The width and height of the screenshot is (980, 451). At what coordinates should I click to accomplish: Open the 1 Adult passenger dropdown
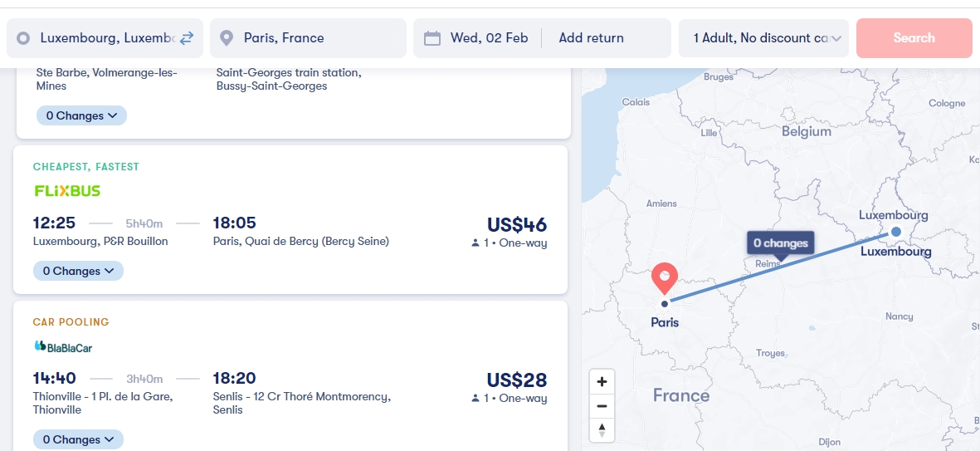[x=763, y=38]
